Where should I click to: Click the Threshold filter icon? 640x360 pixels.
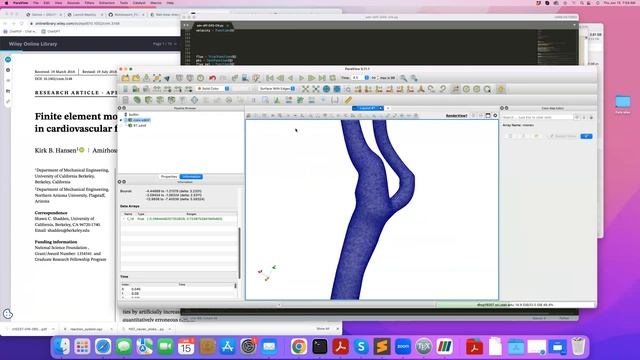click(171, 100)
